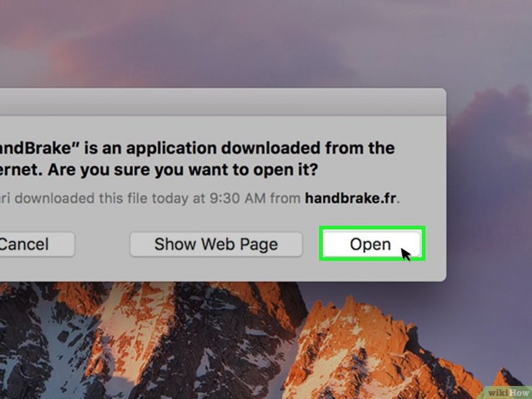Viewport: 532px width, 399px height.
Task: Click the Open button
Action: (x=372, y=244)
